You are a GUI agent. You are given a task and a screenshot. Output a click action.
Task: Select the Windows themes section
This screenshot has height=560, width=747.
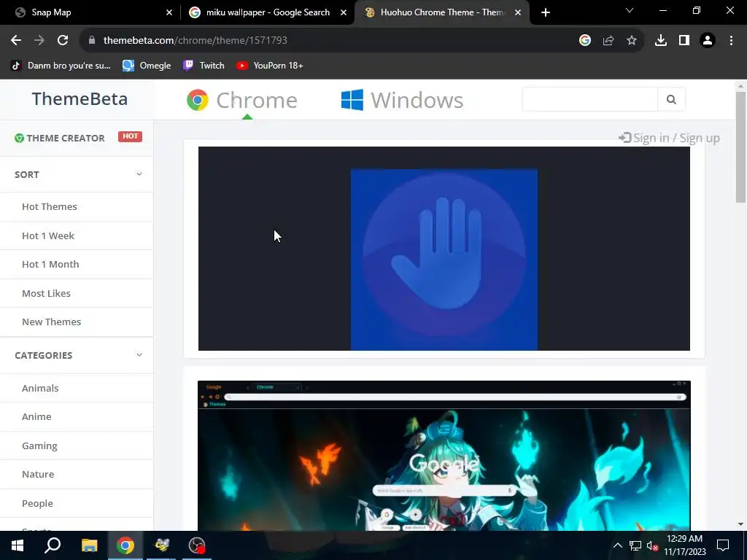point(402,100)
